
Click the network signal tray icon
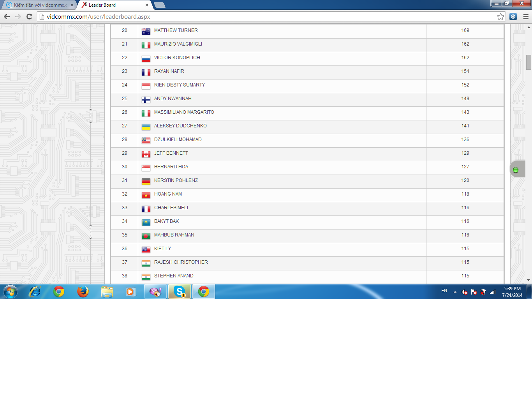493,292
